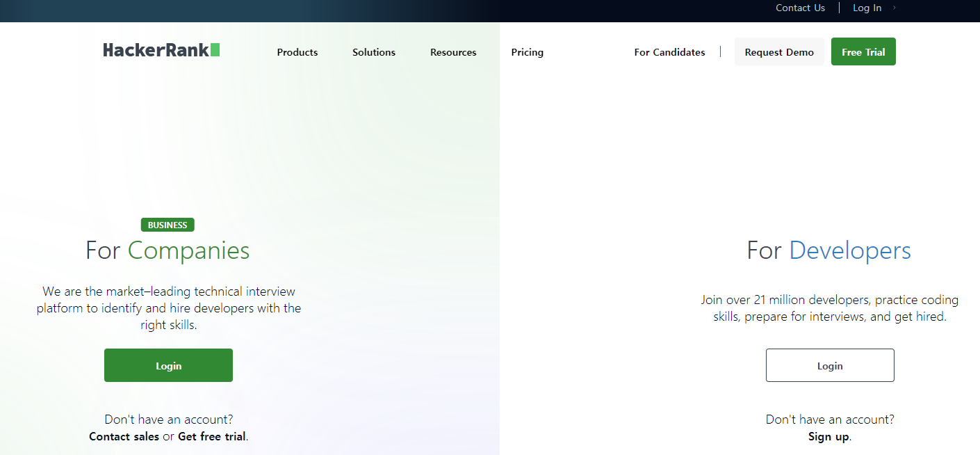Click Log In in the top bar
The height and width of the screenshot is (455, 980).
click(867, 8)
